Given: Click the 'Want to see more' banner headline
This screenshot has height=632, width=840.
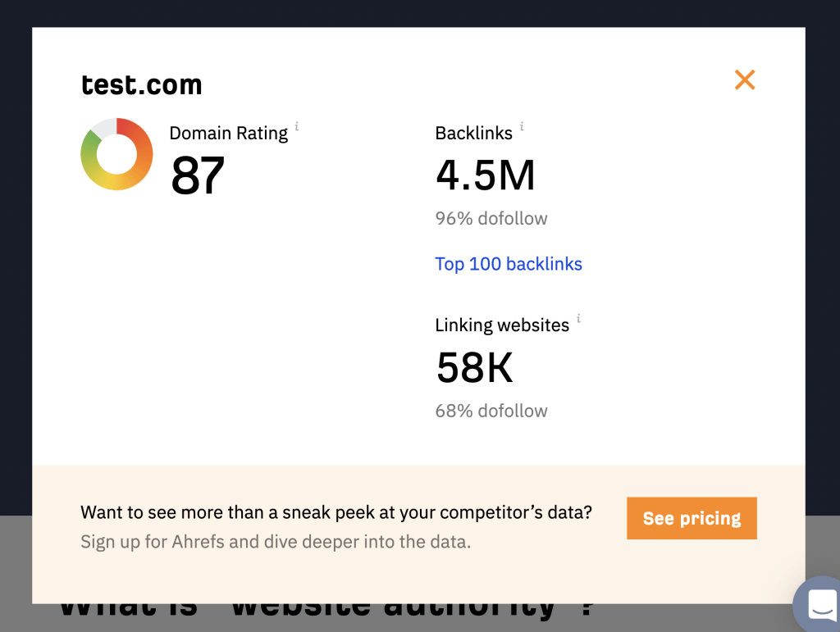Looking at the screenshot, I should [336, 512].
